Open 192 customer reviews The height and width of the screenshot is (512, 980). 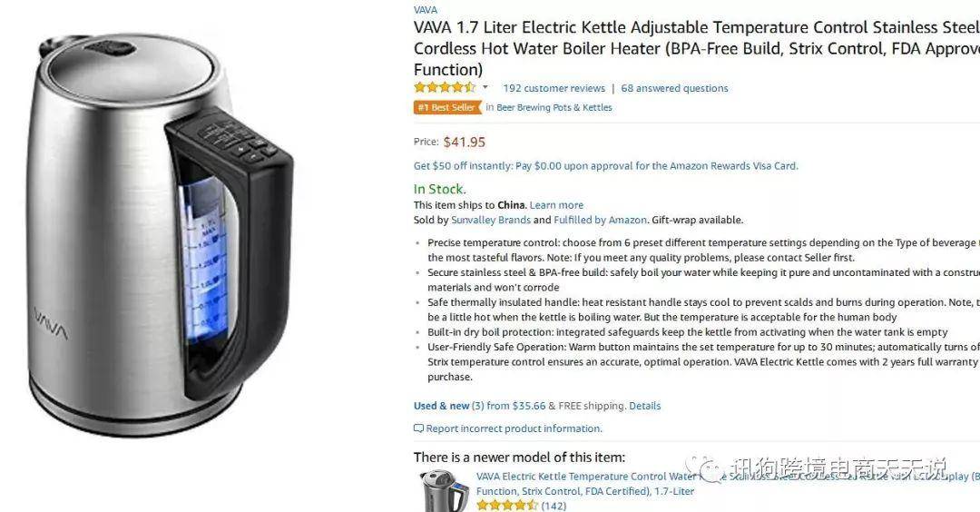pos(554,88)
